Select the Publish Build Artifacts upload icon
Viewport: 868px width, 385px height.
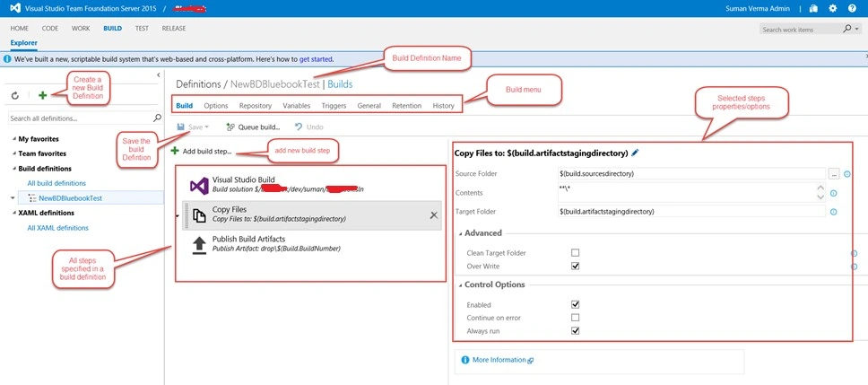[x=199, y=245]
